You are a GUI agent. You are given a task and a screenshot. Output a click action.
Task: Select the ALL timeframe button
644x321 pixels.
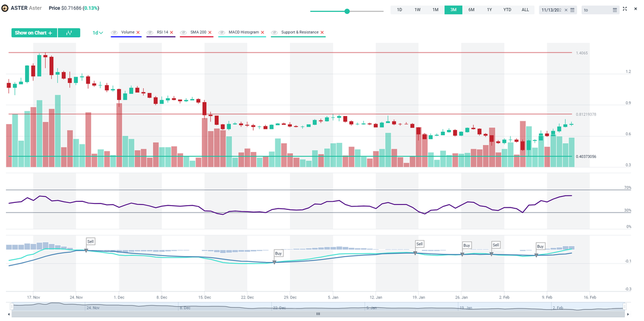click(x=525, y=10)
